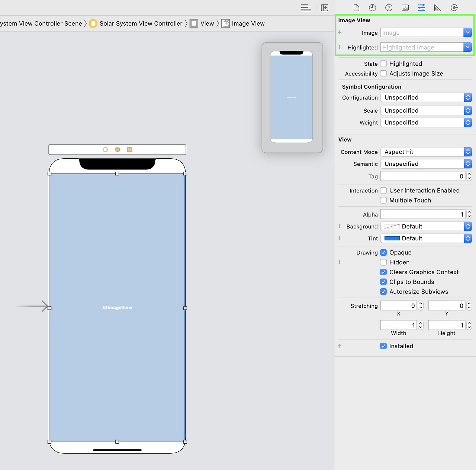
Task: Turn on Multiple Touch
Action: tap(383, 200)
